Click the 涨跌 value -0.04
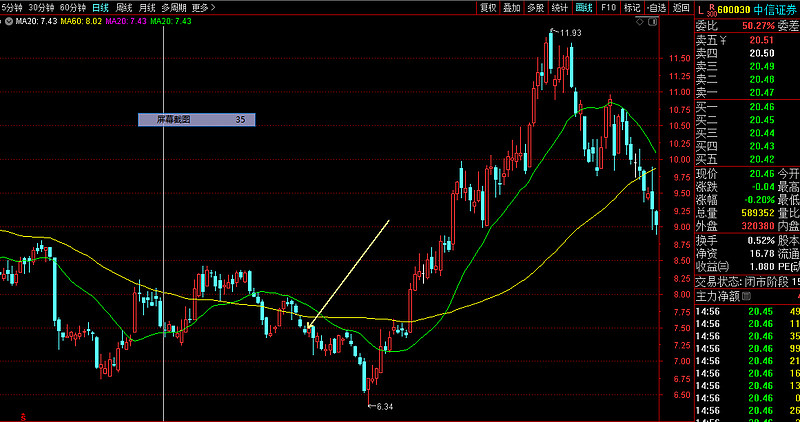 click(x=763, y=187)
